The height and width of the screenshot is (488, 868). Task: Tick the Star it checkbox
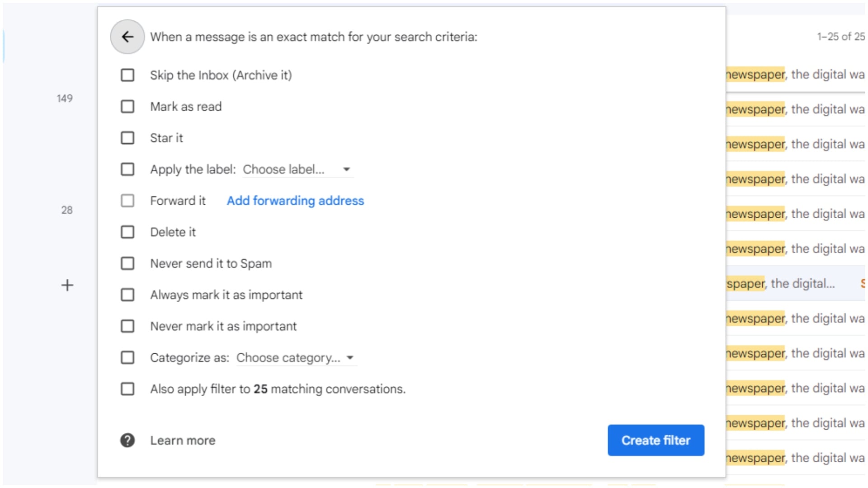(x=127, y=138)
